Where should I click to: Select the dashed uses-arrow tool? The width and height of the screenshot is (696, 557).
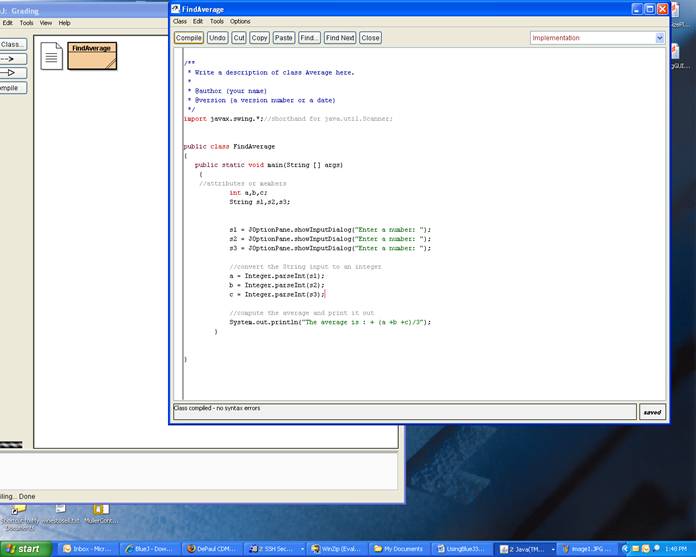point(13,59)
